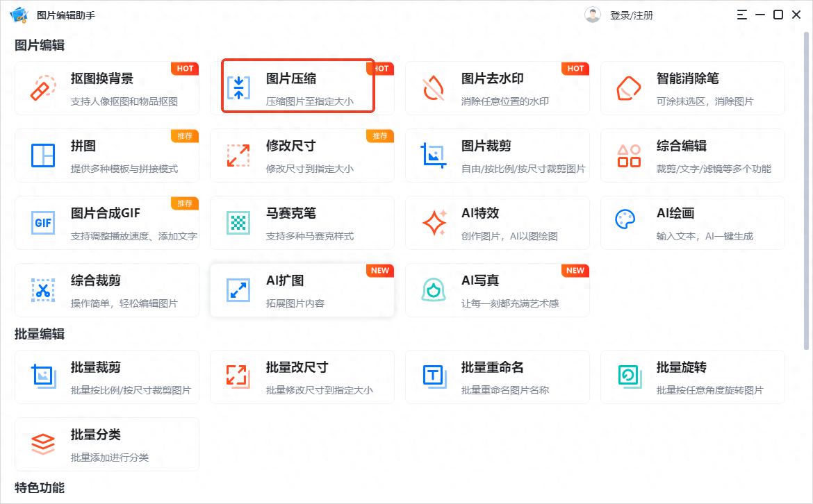
Task: Select 批量裁剪 title text
Action: 96,368
